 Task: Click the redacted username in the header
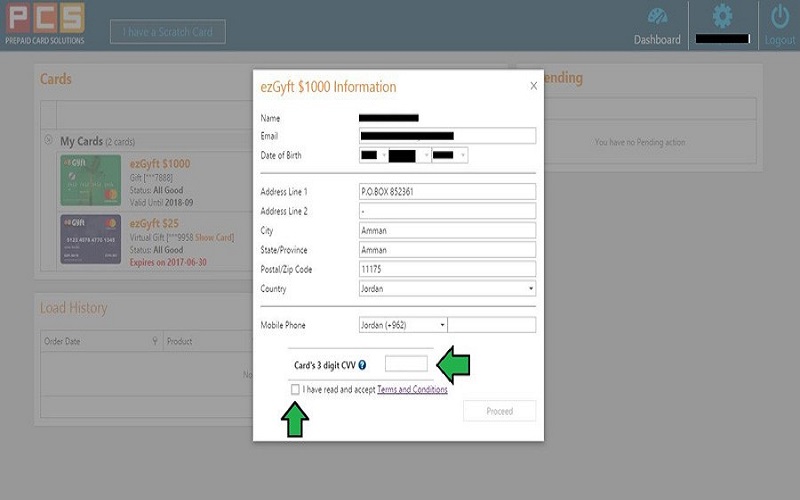click(x=722, y=39)
